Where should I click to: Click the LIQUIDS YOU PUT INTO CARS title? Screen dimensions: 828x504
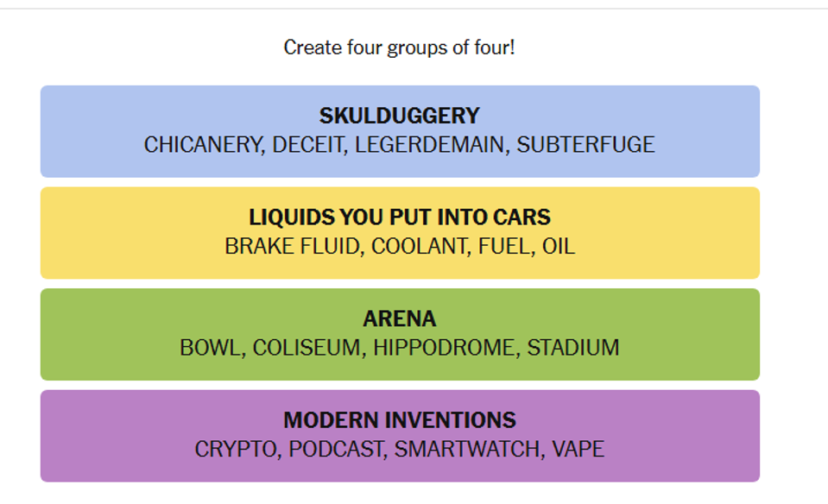[x=400, y=217]
